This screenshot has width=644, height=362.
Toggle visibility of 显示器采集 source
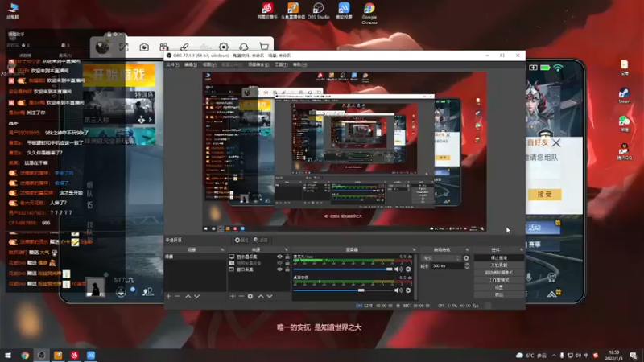point(279,257)
